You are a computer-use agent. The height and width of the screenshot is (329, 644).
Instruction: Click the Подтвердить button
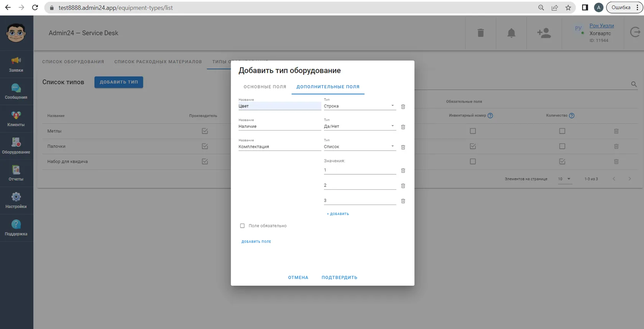pyautogui.click(x=339, y=278)
